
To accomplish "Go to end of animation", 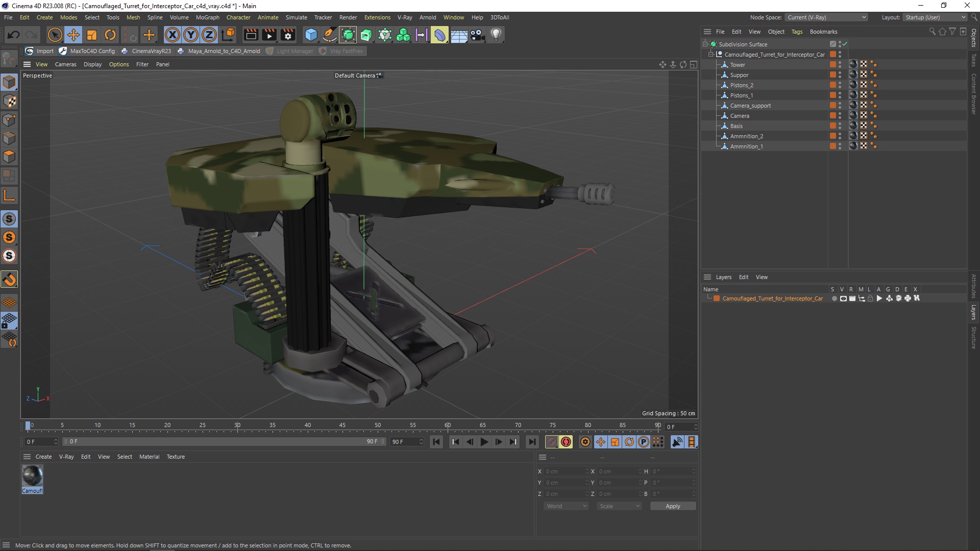I will [x=532, y=442].
